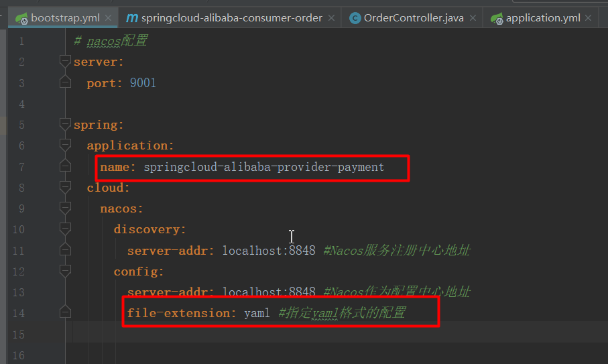The width and height of the screenshot is (608, 364).
Task: Collapse the server block fold marker
Action: 65,62
